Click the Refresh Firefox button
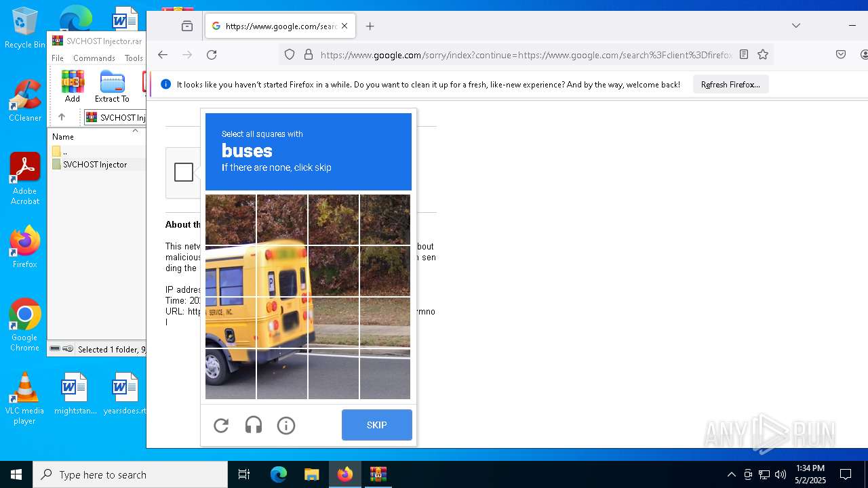868x488 pixels. point(730,85)
